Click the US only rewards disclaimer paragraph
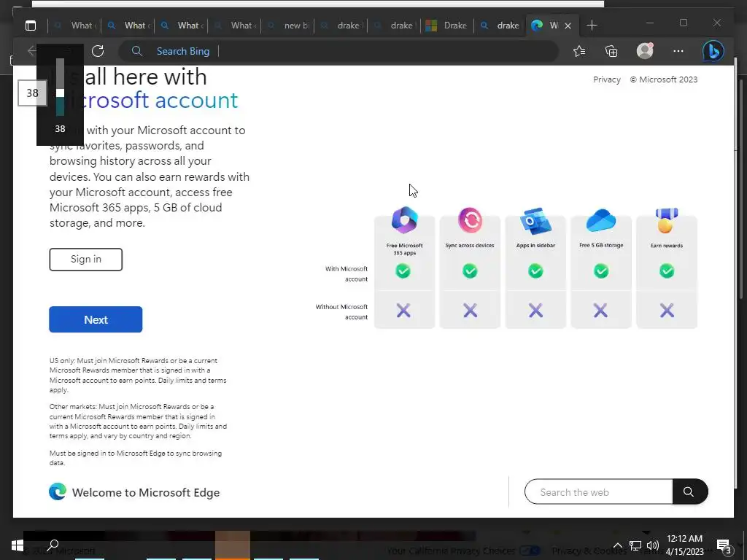Screen dimensions: 747x560 pos(138,376)
